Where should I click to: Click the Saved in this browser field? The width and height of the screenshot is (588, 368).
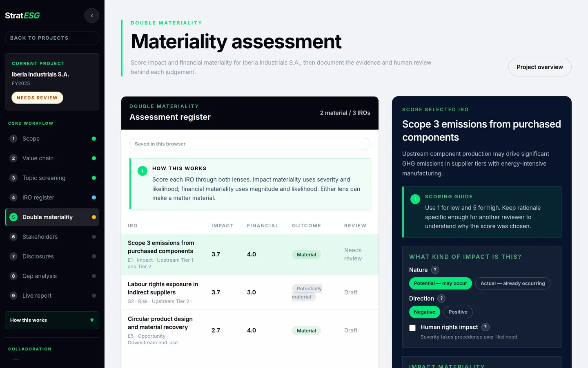[x=250, y=144]
